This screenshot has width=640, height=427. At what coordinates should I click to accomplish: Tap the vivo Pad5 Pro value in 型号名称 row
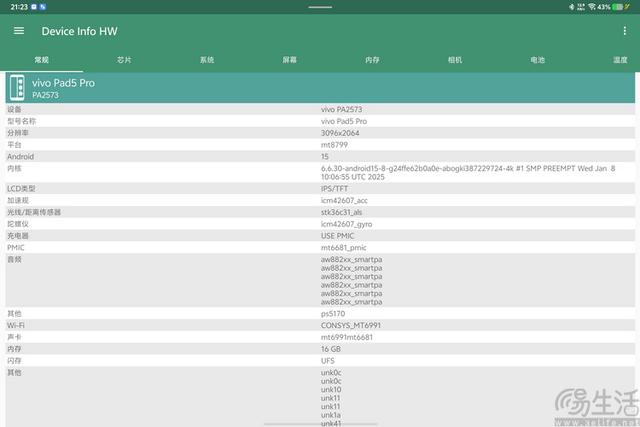(344, 121)
